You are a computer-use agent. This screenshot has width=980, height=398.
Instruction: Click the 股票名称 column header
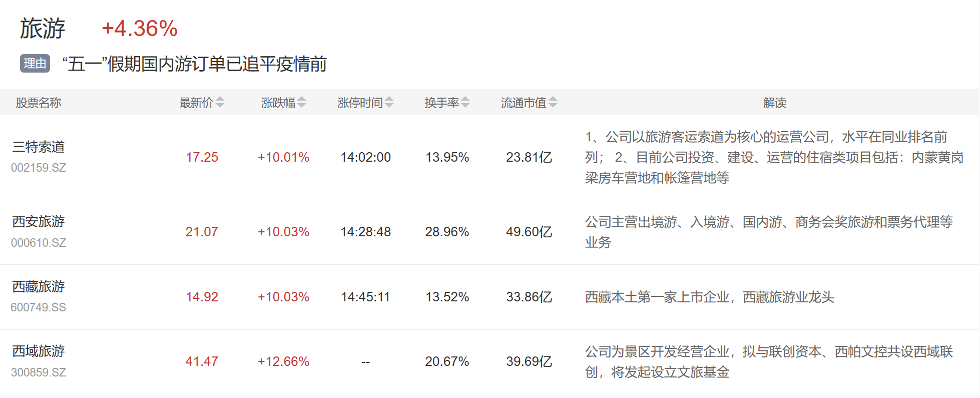click(39, 103)
